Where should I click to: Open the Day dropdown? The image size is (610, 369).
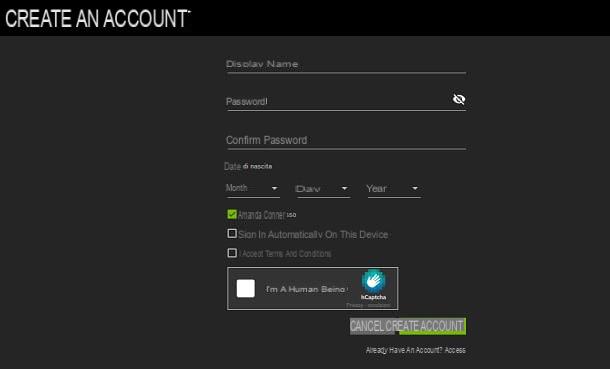[x=323, y=189]
